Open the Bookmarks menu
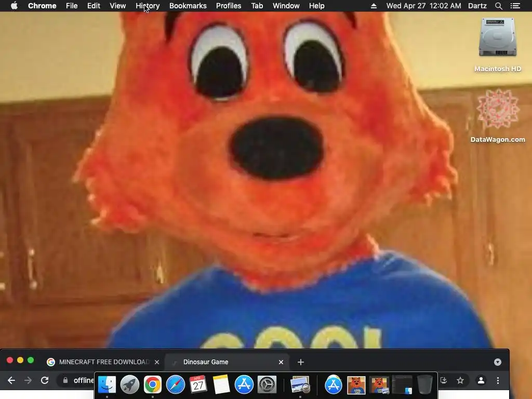 (188, 6)
